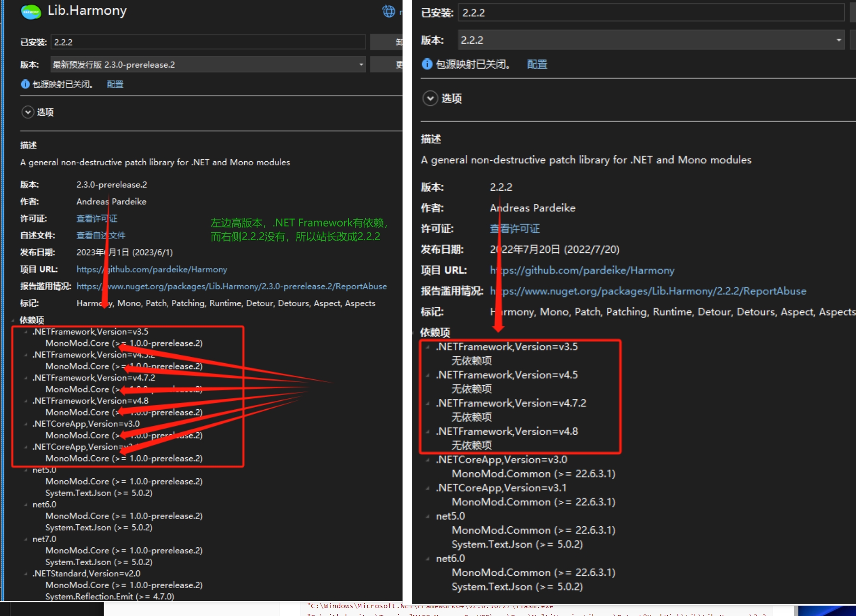The width and height of the screenshot is (856, 616).
Task: Collapse left .NETCoreApp,Version=v3.0 dependency node
Action: click(x=26, y=424)
